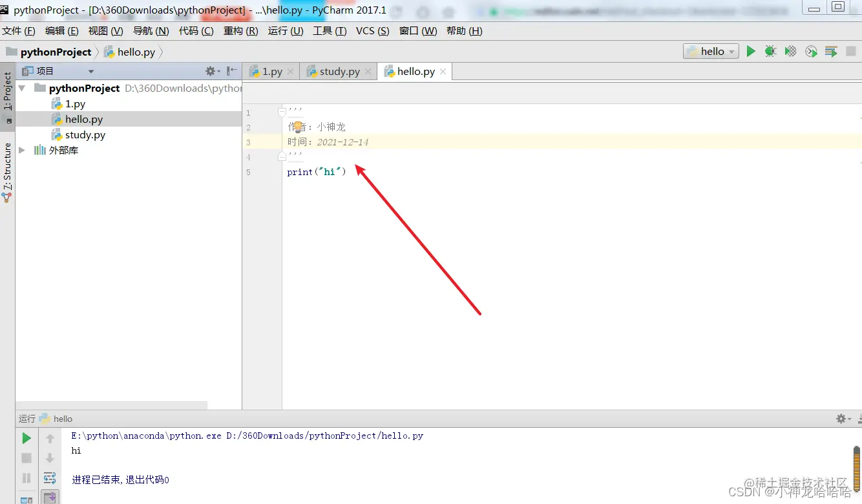Open the 重构 (R) menu
Viewport: 862px width, 504px height.
tap(241, 31)
